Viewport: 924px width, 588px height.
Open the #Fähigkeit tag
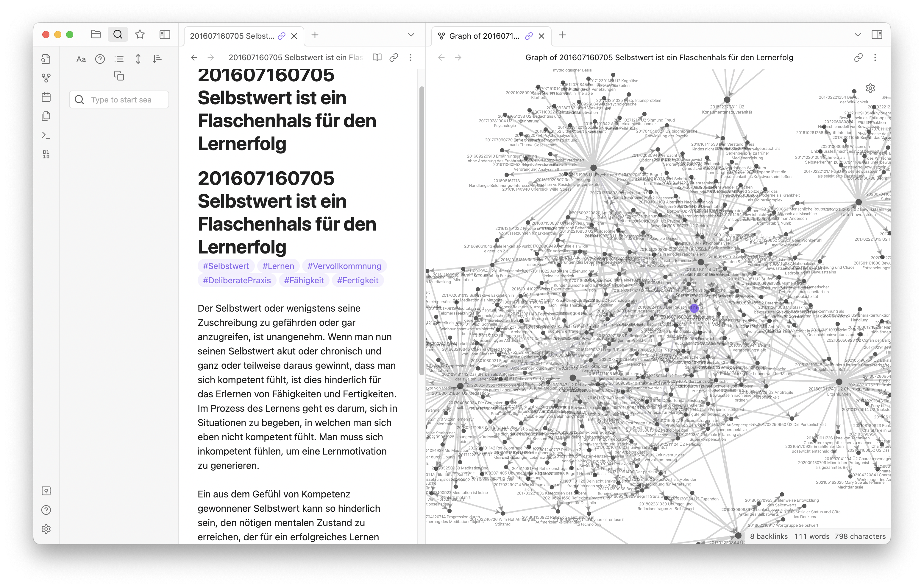304,280
